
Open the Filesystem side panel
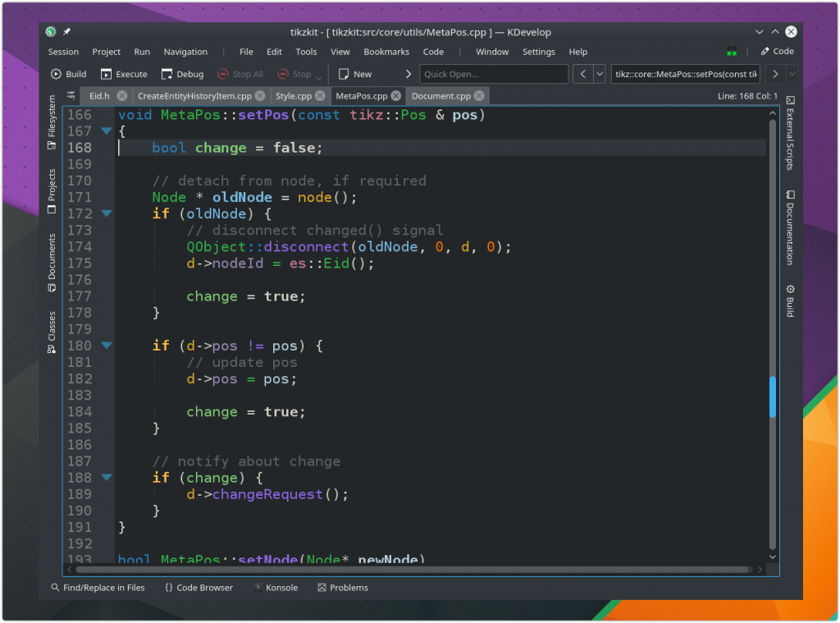[x=52, y=122]
